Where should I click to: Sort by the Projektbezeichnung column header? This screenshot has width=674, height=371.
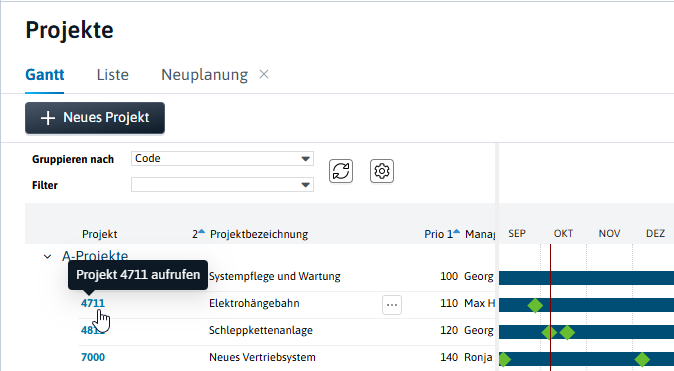tap(259, 234)
